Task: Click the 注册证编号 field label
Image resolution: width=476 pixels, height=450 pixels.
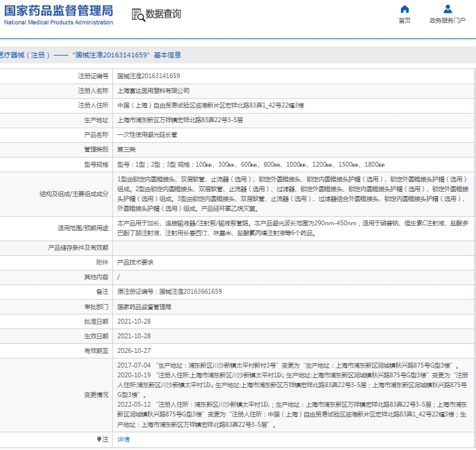Action: tap(93, 76)
